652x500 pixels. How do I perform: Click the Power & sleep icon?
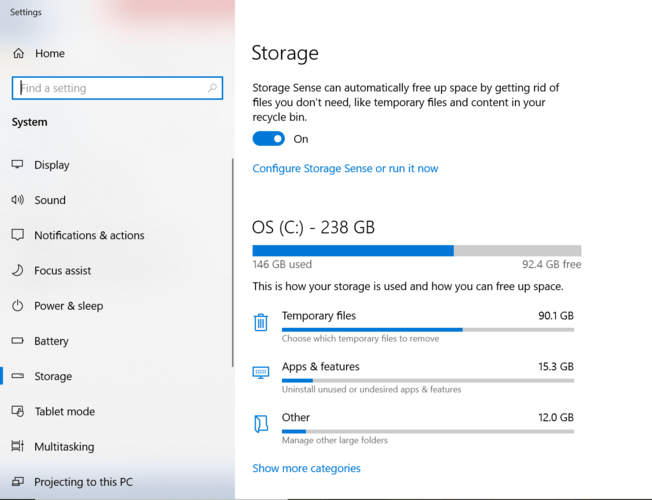click(17, 306)
